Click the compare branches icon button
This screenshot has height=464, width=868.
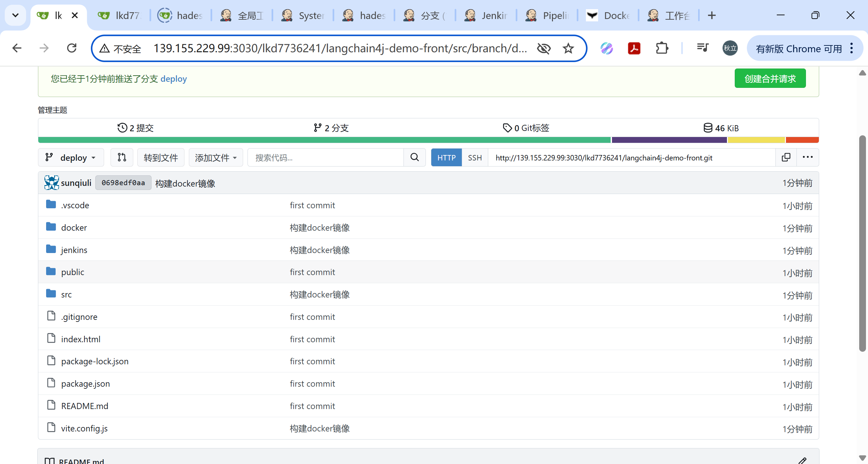pos(122,157)
